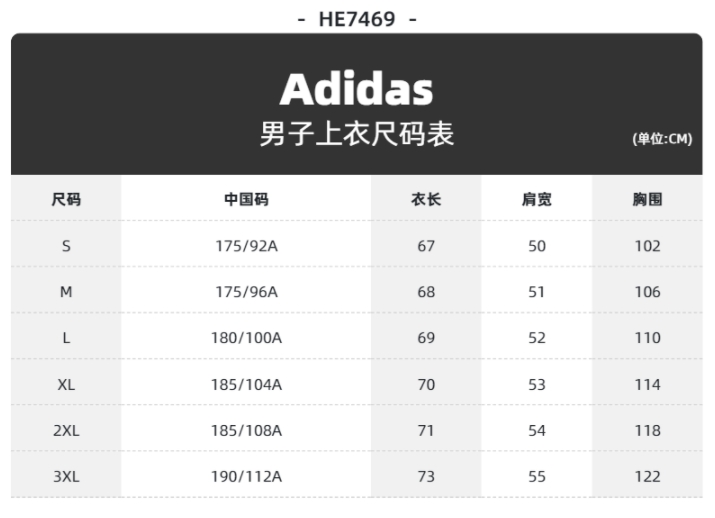Click the 尺码 column header
Viewport: 715px width, 518px height.
pyautogui.click(x=66, y=199)
